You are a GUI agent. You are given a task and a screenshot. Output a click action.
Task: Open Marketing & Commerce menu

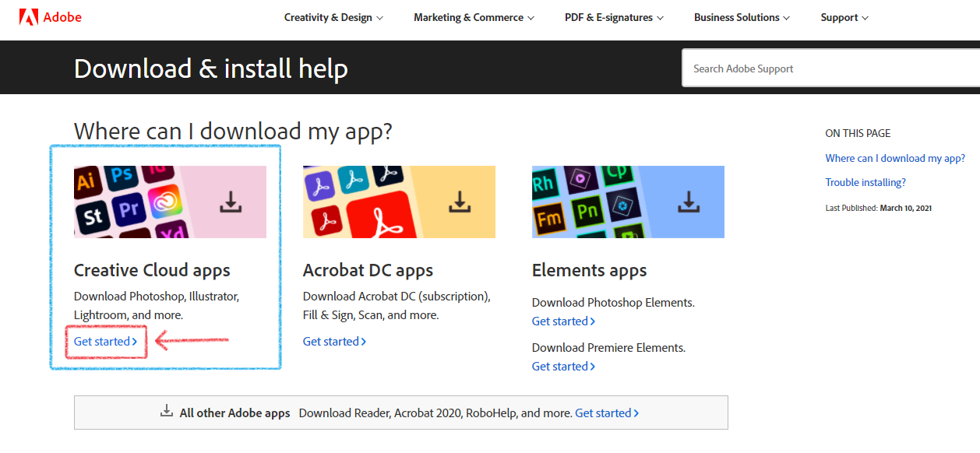[x=474, y=17]
